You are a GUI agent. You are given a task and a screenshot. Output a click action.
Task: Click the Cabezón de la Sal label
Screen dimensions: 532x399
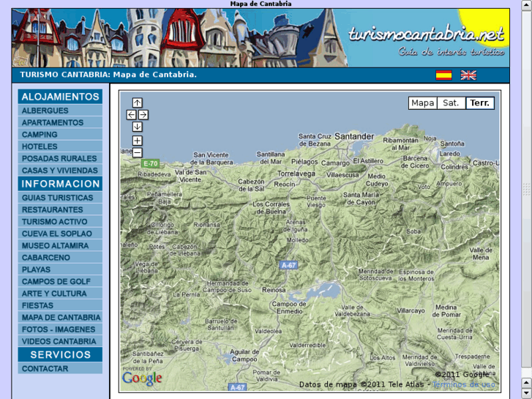coord(251,185)
